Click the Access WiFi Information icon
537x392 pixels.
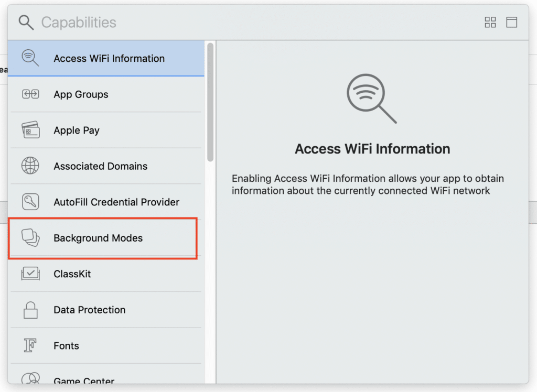pos(30,58)
